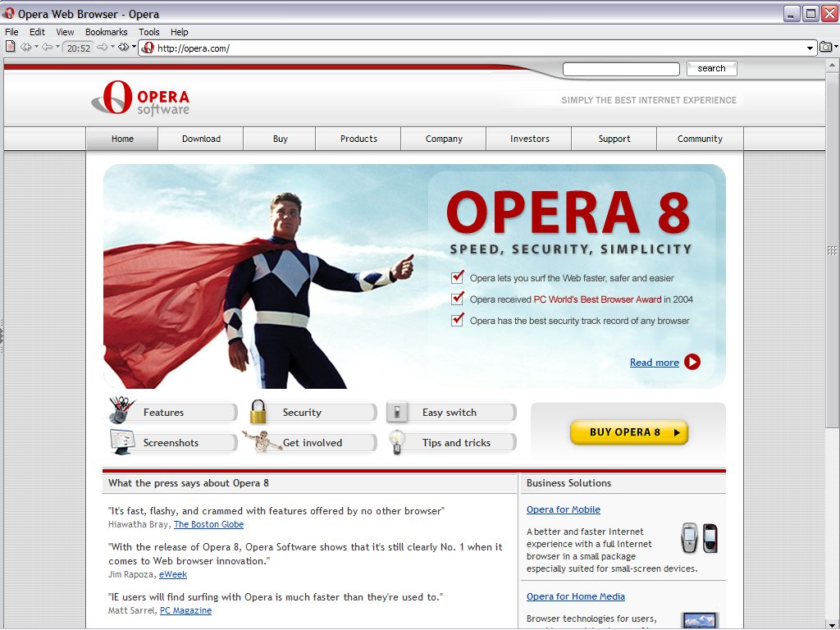Click the Screenshots button

pyautogui.click(x=172, y=442)
